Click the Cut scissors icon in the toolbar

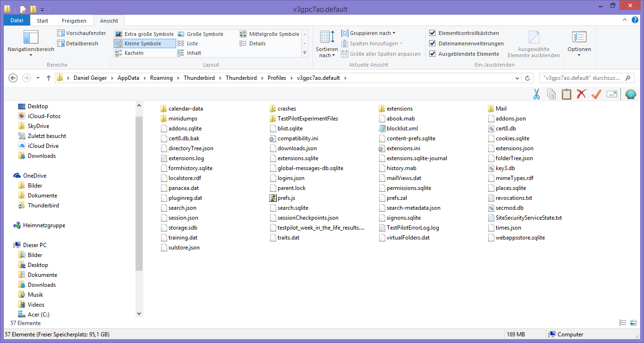click(x=536, y=94)
